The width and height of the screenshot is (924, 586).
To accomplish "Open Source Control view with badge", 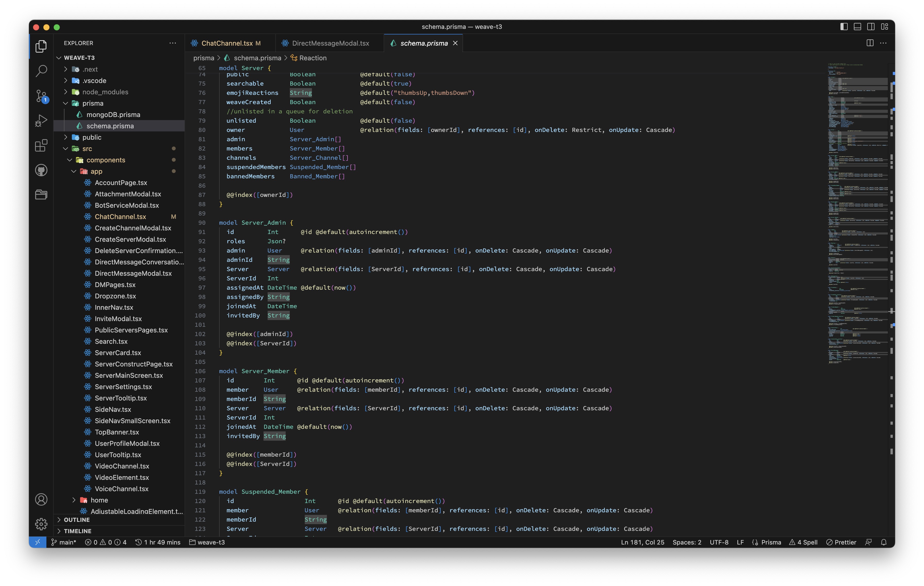I will [41, 96].
